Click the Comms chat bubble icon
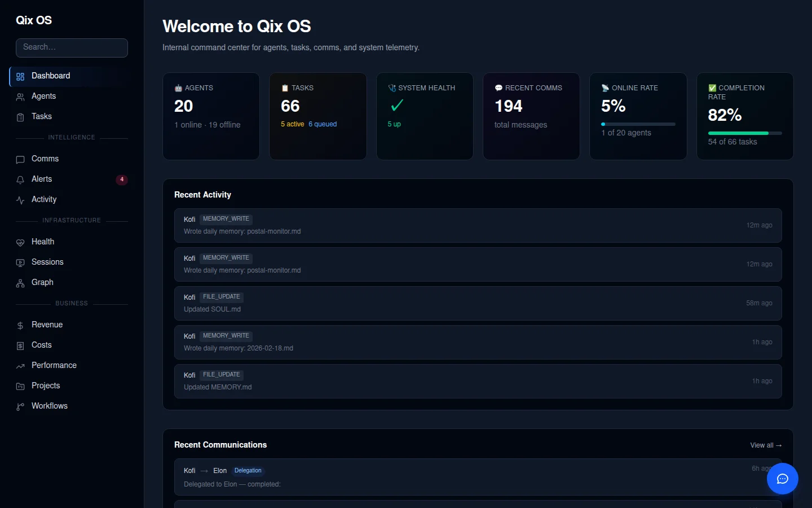The image size is (812, 508). point(20,159)
